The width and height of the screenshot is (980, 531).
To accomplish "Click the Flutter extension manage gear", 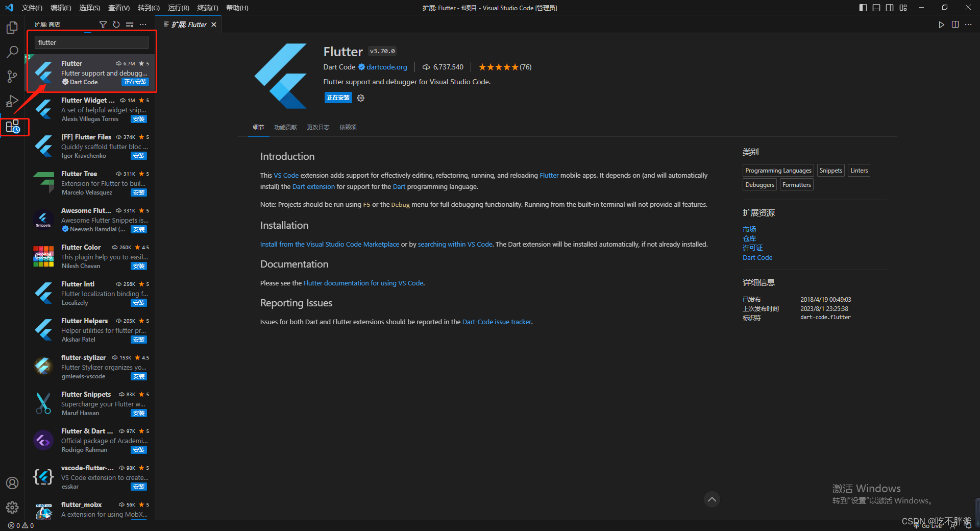I will pos(361,98).
